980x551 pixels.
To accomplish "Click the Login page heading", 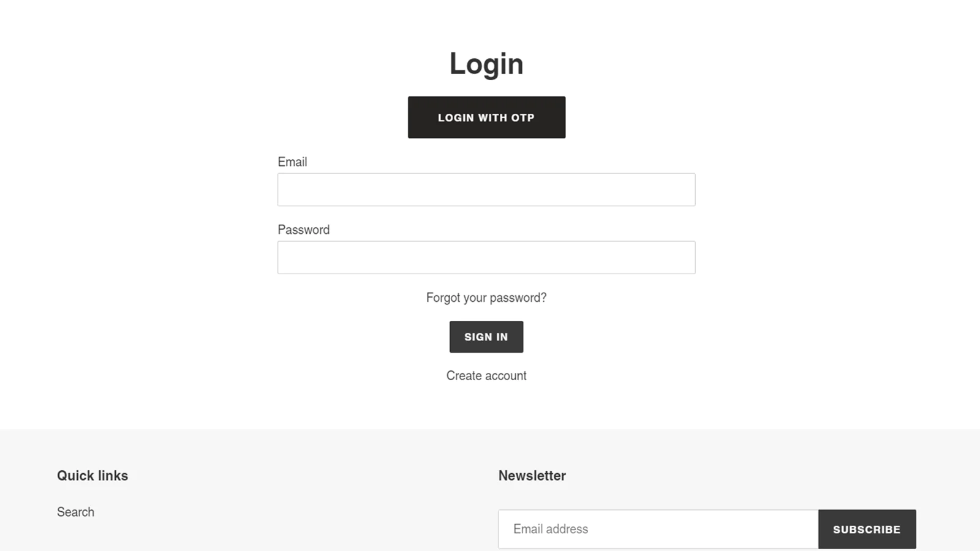I will 486,64.
